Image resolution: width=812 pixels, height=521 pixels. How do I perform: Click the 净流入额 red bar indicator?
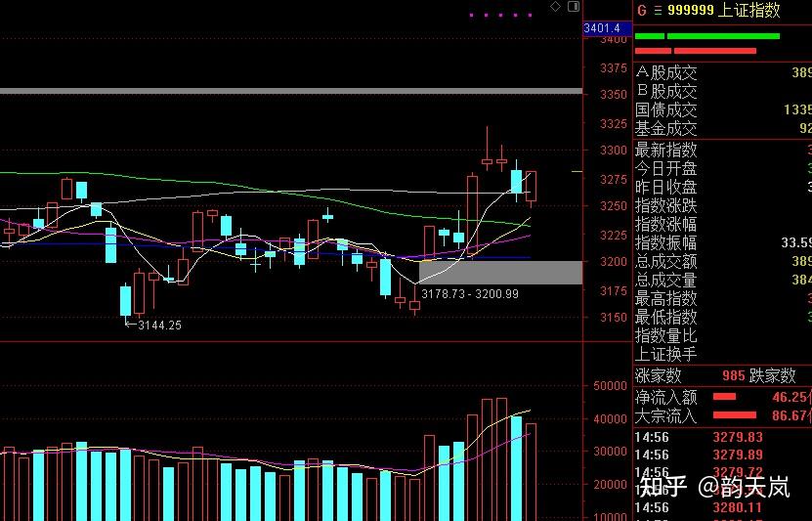(724, 397)
